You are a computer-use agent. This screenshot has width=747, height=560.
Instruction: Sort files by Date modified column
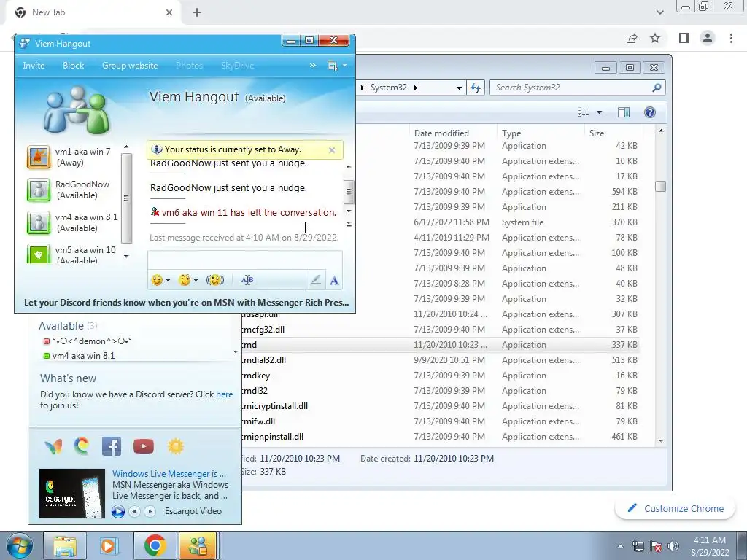pos(452,133)
